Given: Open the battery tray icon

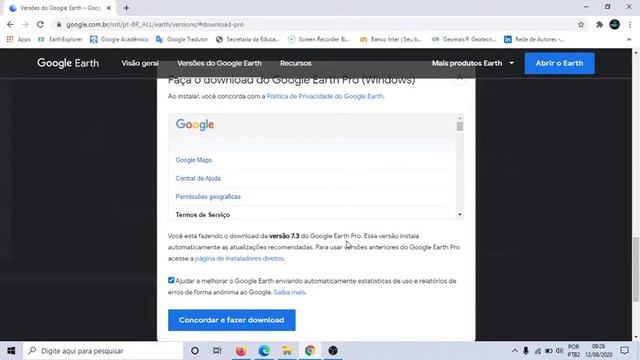Looking at the screenshot, I should click(549, 351).
